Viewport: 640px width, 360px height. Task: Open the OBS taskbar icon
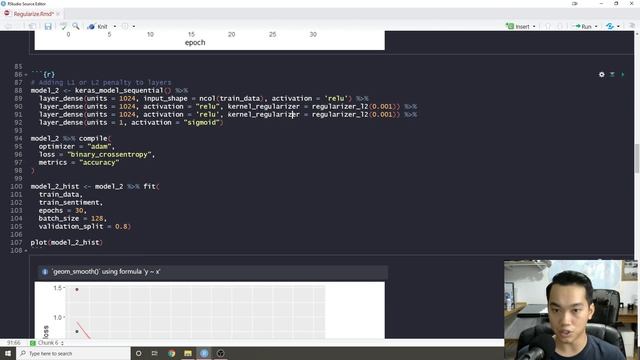(220, 353)
